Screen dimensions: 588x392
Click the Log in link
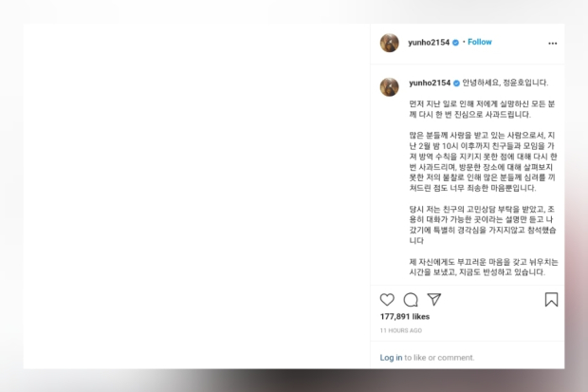(x=391, y=358)
